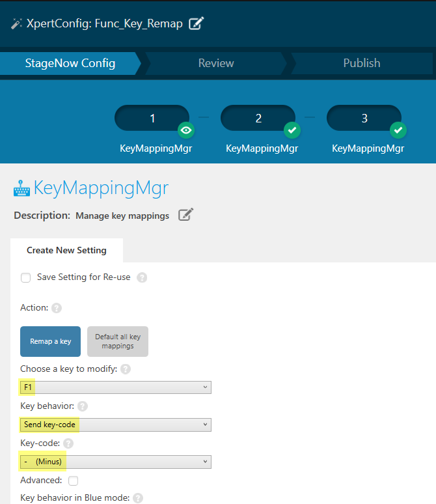Enable Save Setting for Re-use checkbox
The image size is (436, 504).
tap(26, 278)
